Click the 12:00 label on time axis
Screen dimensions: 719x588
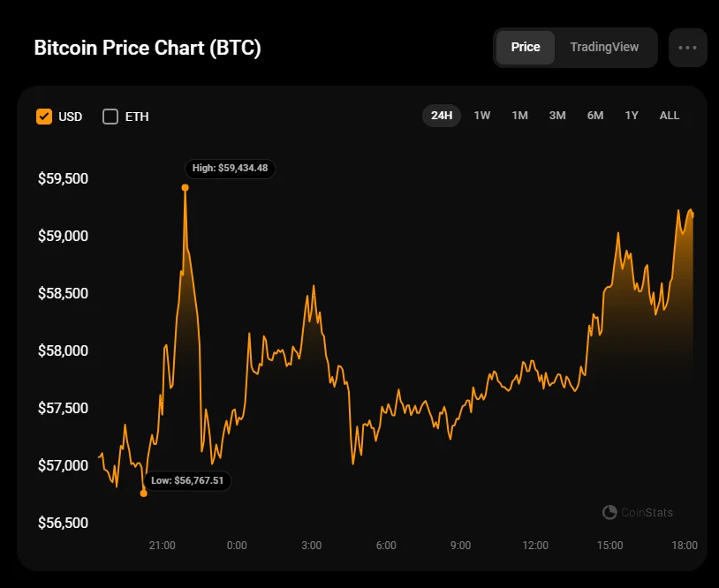[x=535, y=545]
